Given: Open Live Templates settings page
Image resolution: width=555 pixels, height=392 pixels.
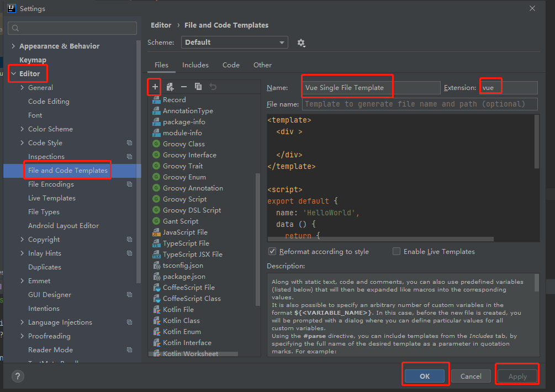Looking at the screenshot, I should [x=52, y=198].
